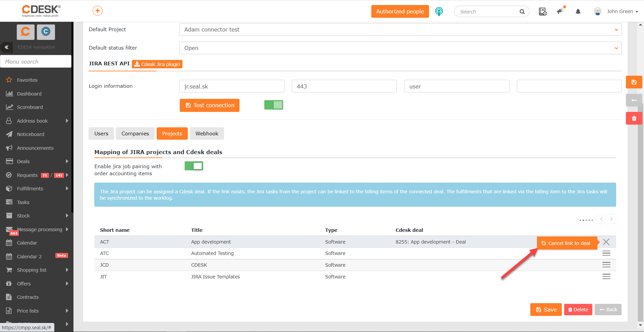Click the floating red trash icon
This screenshot has height=332, width=644.
[x=634, y=118]
